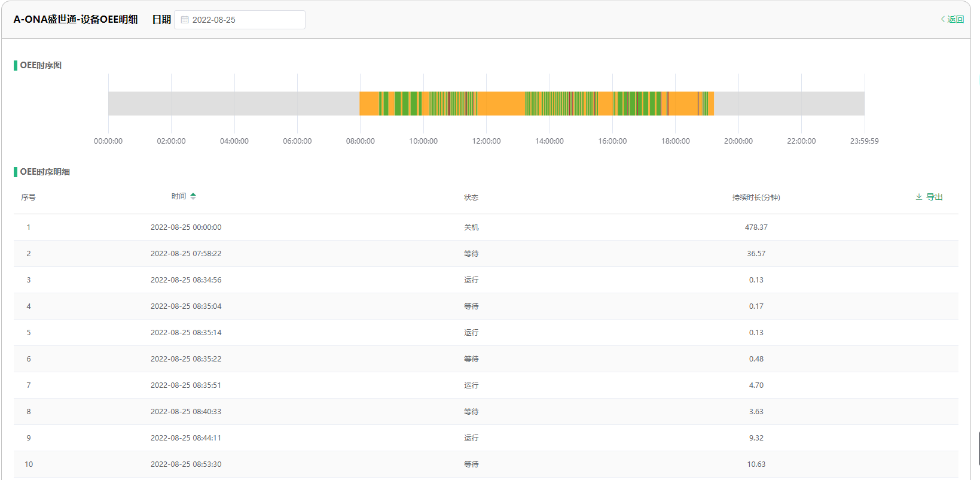Click ascending sort arrow on 时间 column

pyautogui.click(x=193, y=194)
